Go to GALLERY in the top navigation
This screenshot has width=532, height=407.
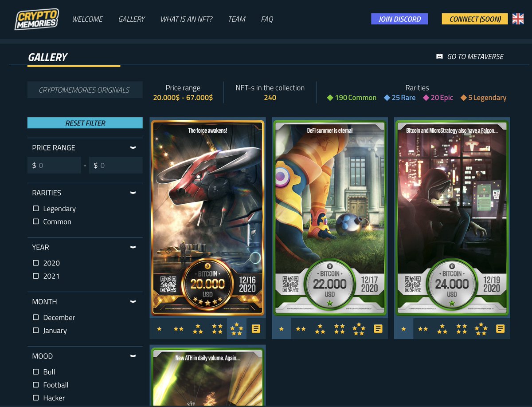[x=132, y=19]
